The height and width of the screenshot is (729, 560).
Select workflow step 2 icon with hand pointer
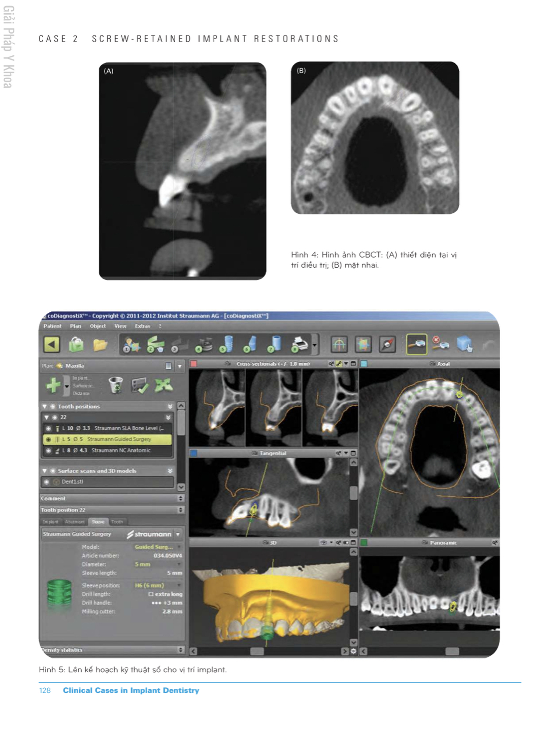[155, 344]
